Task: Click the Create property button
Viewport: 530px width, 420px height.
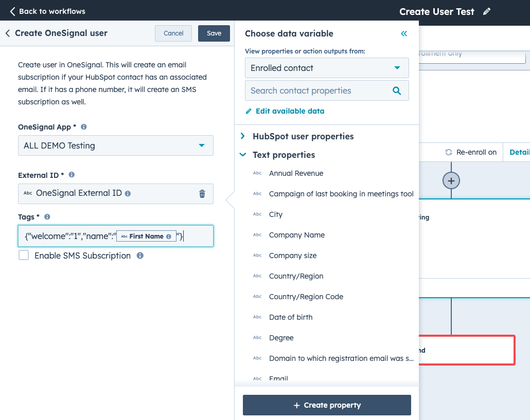Action: [327, 405]
